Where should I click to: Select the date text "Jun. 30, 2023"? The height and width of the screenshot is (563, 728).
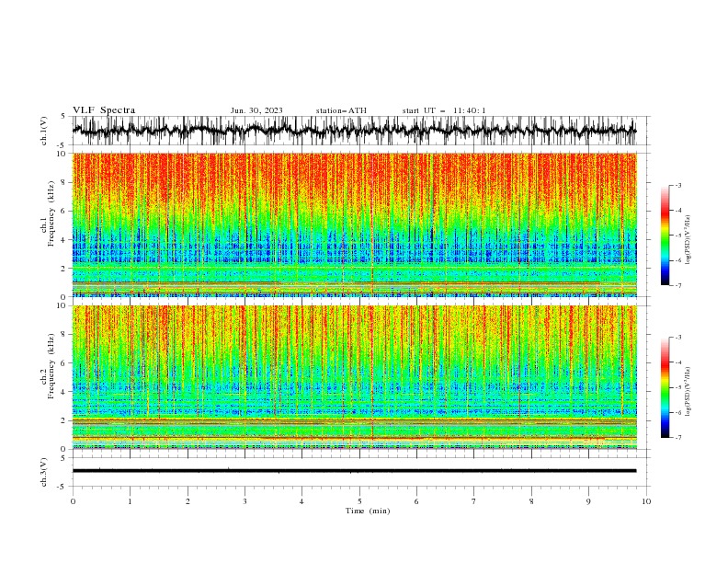point(256,110)
